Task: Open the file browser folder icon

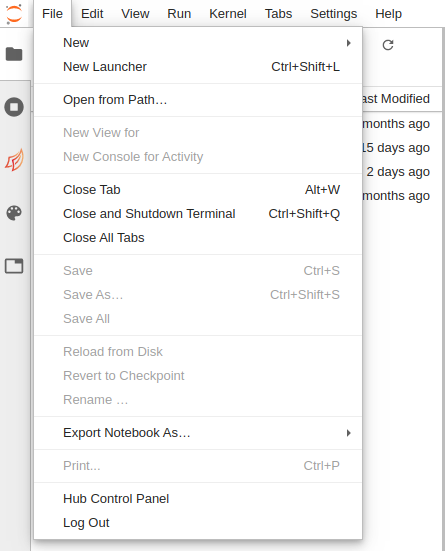Action: (x=14, y=54)
